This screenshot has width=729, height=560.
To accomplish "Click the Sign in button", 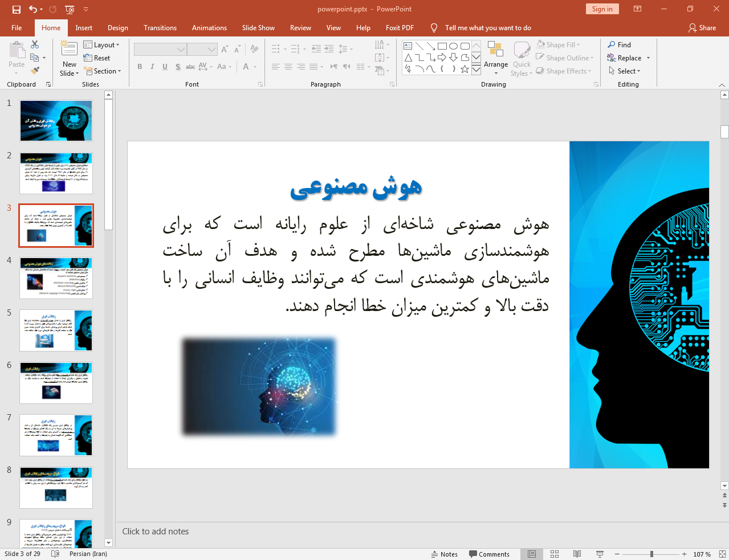I will [602, 9].
